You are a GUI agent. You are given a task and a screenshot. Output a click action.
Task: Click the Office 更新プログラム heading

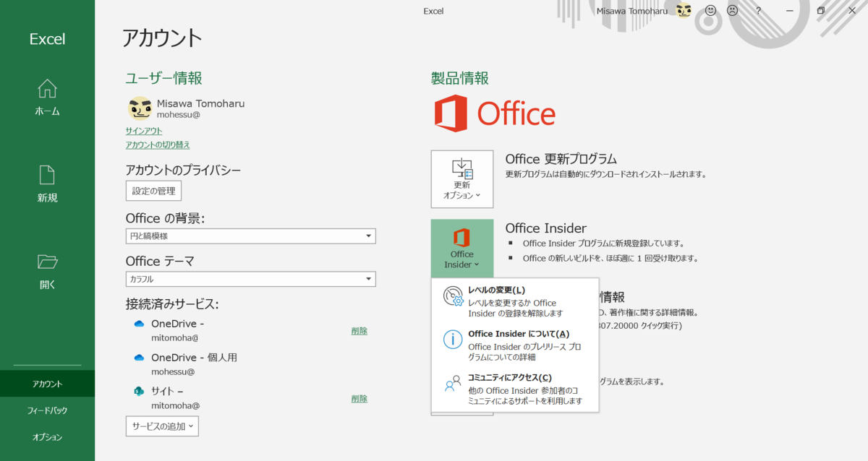click(x=561, y=159)
